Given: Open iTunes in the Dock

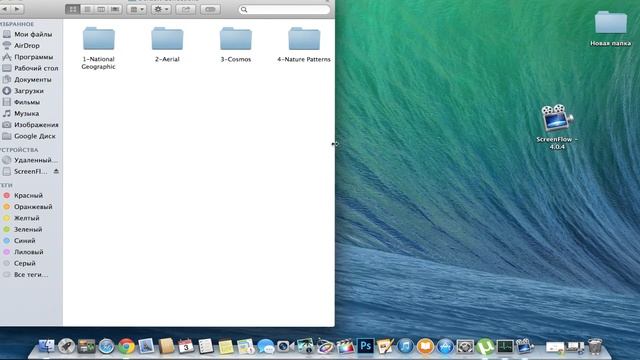Looking at the screenshot, I should [405, 347].
